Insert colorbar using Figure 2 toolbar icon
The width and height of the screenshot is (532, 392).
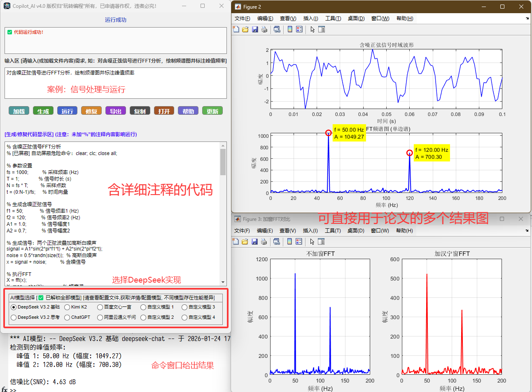click(x=290, y=29)
